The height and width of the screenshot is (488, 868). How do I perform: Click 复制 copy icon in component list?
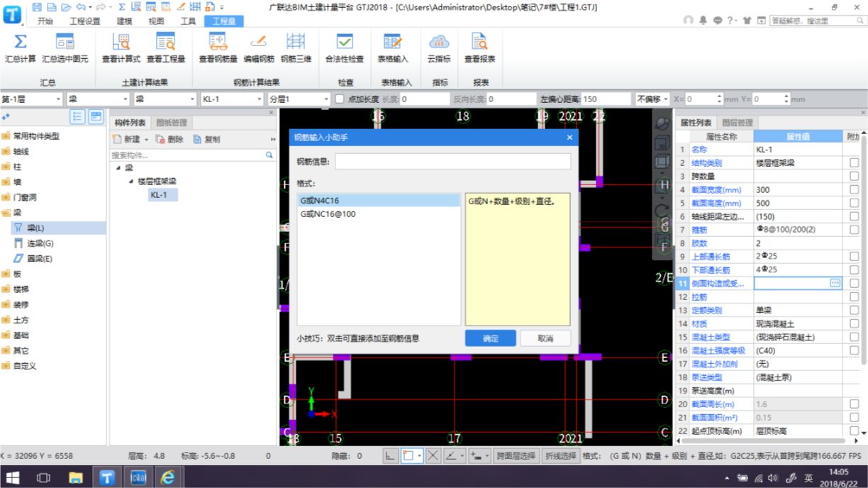(x=197, y=140)
